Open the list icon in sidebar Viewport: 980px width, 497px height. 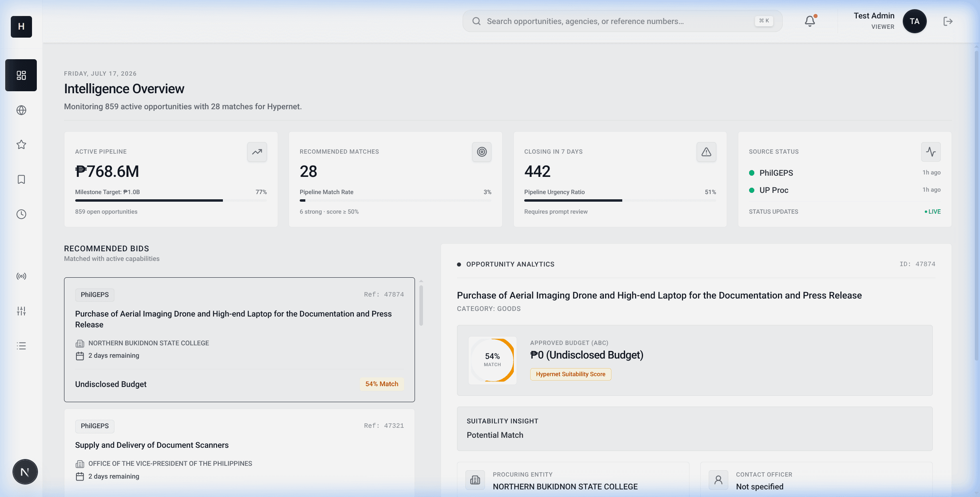click(x=21, y=346)
